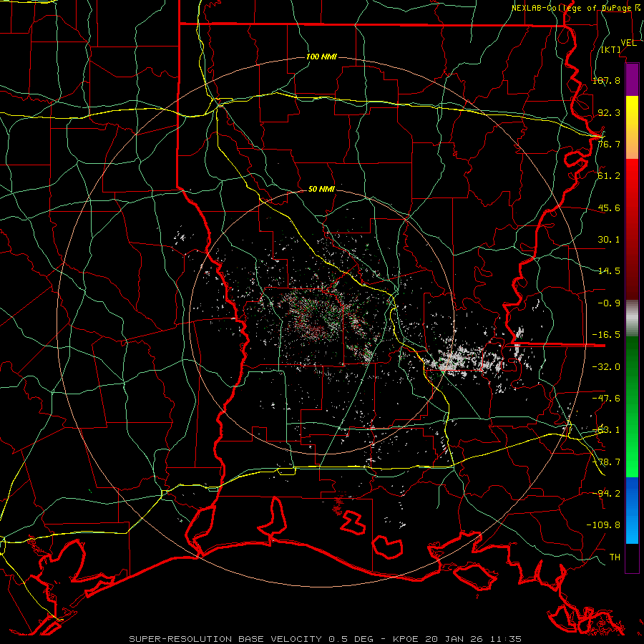Click the 30.1 legend value

609,240
